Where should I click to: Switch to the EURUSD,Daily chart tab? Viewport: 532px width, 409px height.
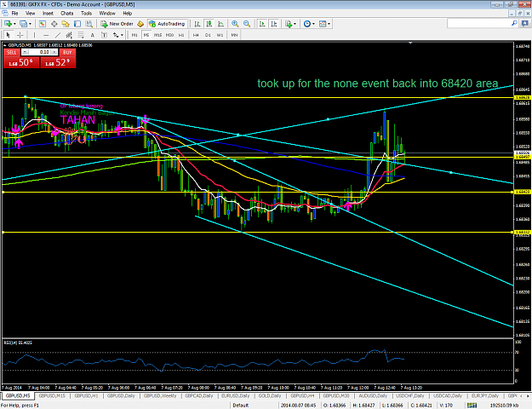[236, 395]
